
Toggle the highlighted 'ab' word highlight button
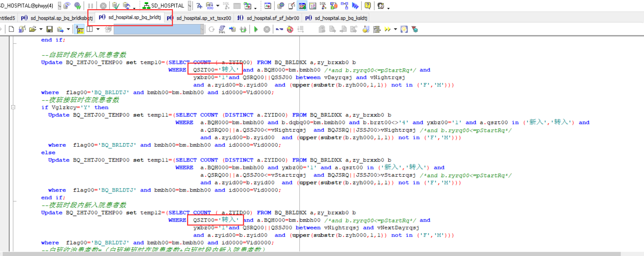coord(80,29)
